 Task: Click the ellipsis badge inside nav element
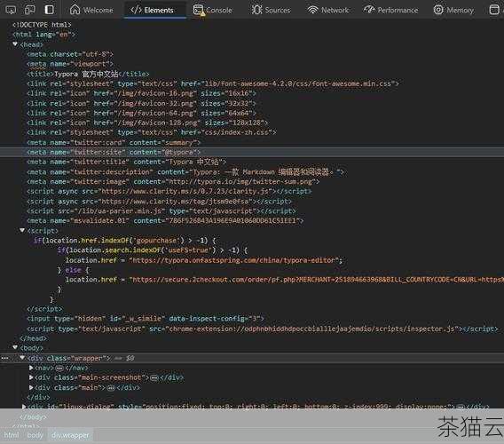tap(59, 368)
